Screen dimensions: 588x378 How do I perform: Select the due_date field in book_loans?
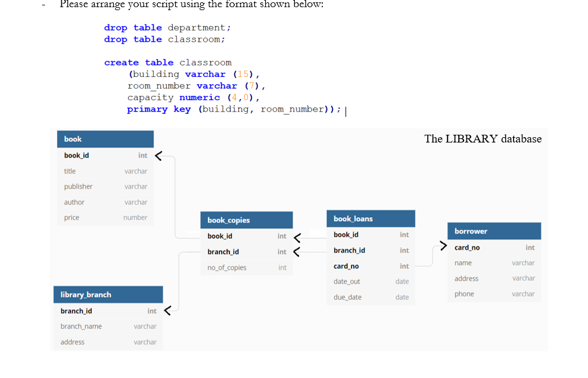pyautogui.click(x=347, y=297)
